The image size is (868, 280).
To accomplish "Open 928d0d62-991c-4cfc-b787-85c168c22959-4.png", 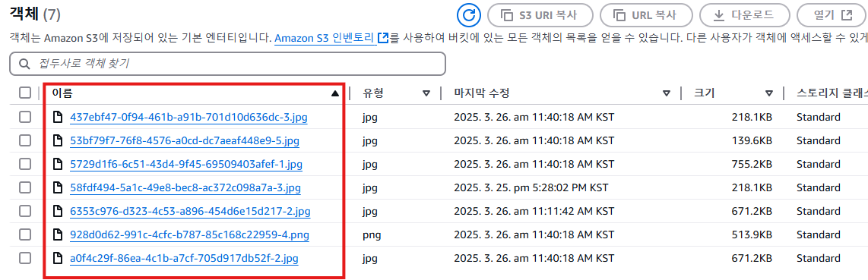I will click(189, 234).
